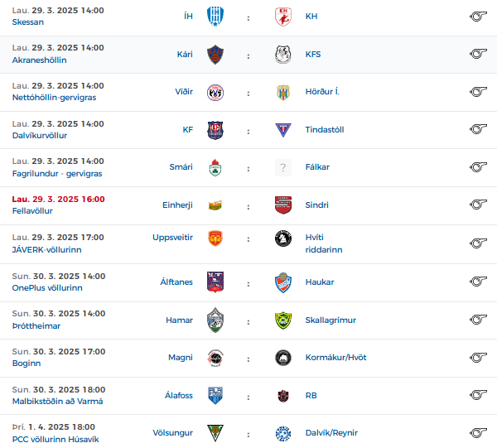
Task: Open the Einherji team link
Action: tap(177, 205)
